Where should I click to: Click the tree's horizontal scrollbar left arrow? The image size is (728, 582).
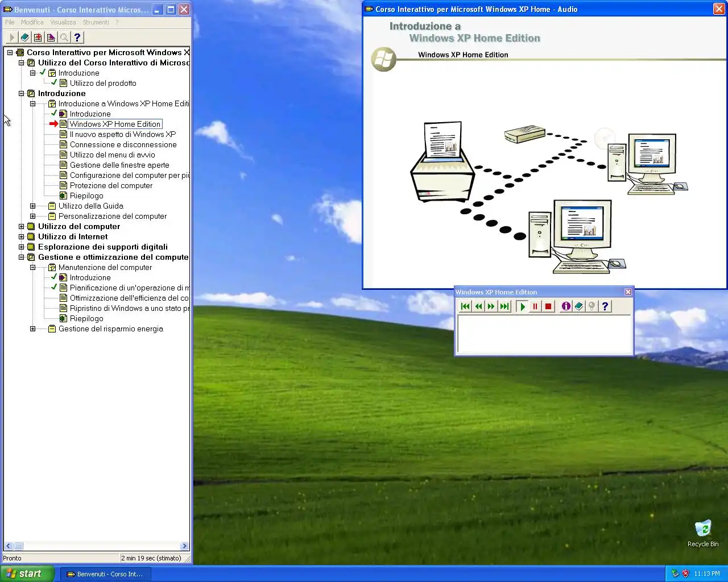8,546
